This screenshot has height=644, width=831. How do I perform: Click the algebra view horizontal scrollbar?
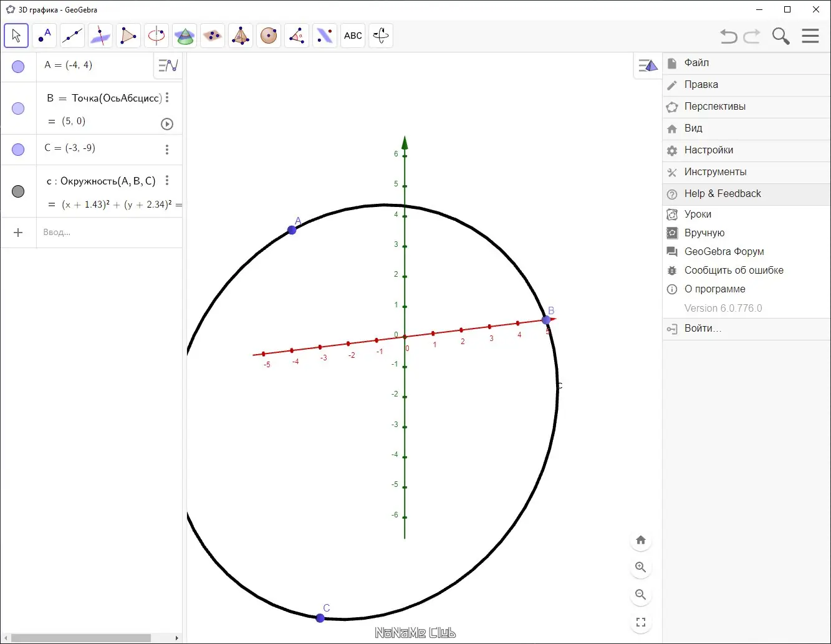81,638
